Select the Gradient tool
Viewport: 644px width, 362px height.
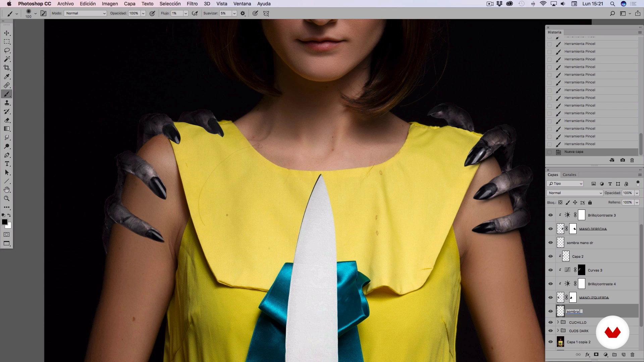coord(7,129)
